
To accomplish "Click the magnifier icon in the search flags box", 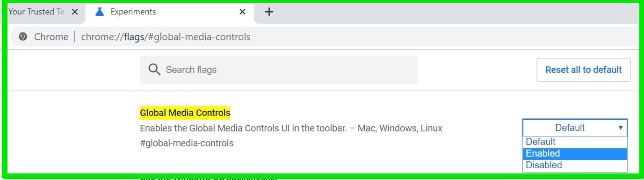I will click(x=154, y=70).
